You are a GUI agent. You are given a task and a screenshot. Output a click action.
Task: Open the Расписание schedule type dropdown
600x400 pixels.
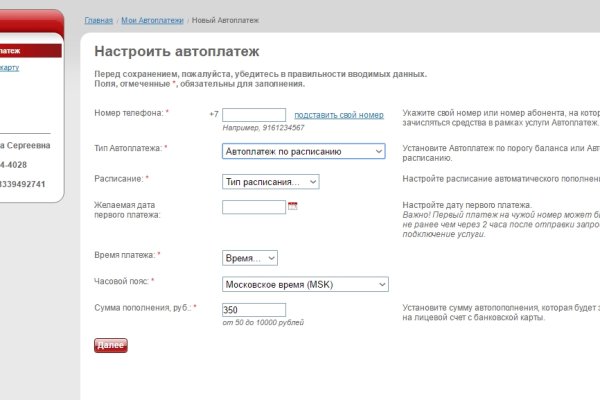click(x=270, y=181)
